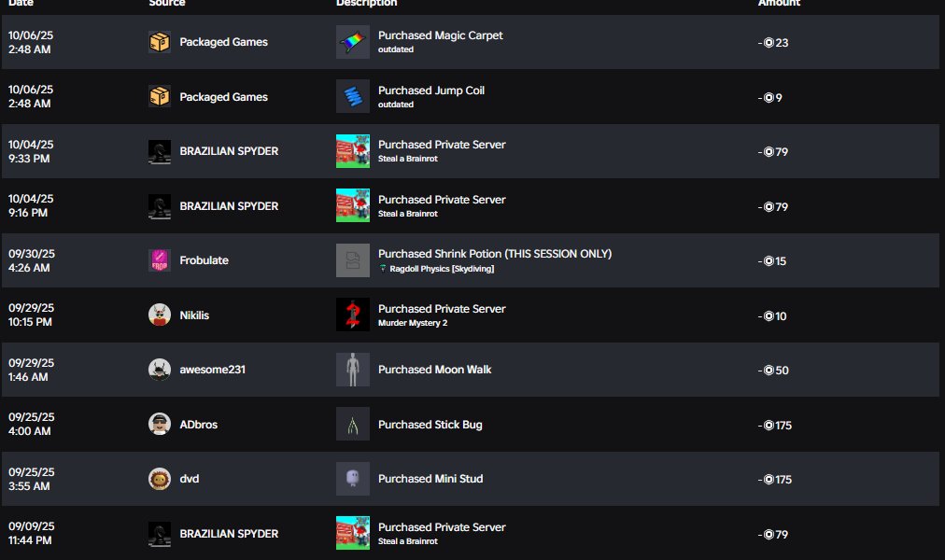Open Frobulate source link
The height and width of the screenshot is (560, 945).
(x=204, y=260)
